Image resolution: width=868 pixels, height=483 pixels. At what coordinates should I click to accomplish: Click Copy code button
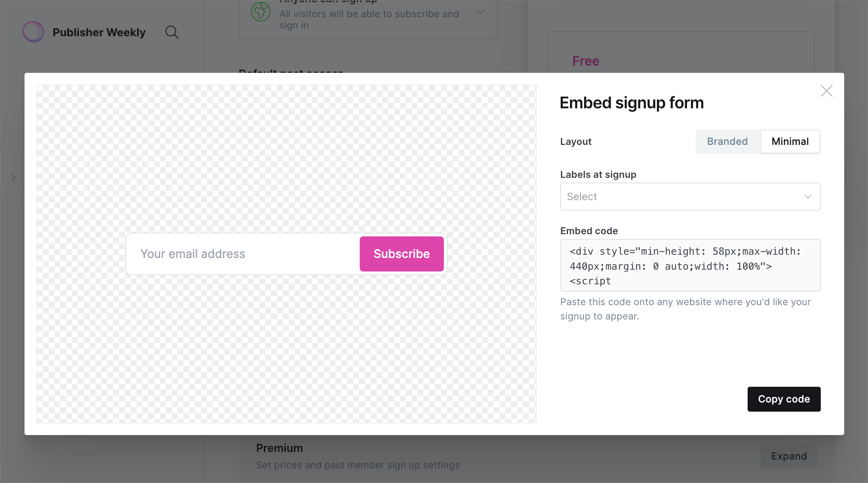pos(783,398)
